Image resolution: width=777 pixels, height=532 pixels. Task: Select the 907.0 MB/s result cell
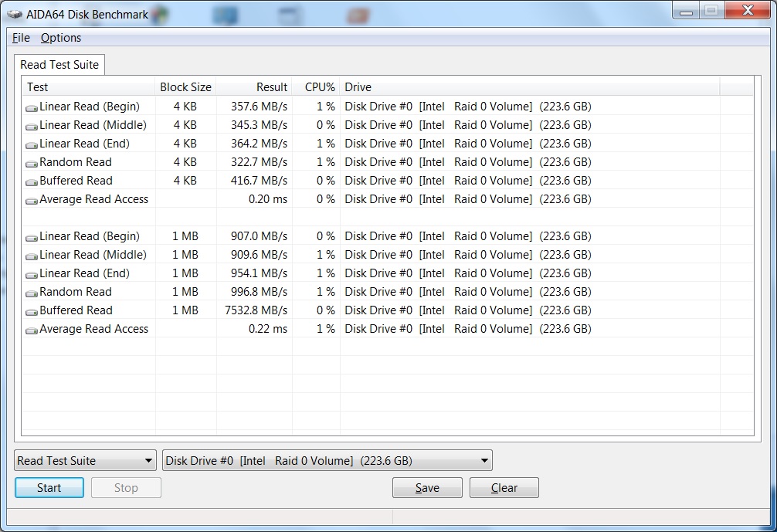coord(259,236)
